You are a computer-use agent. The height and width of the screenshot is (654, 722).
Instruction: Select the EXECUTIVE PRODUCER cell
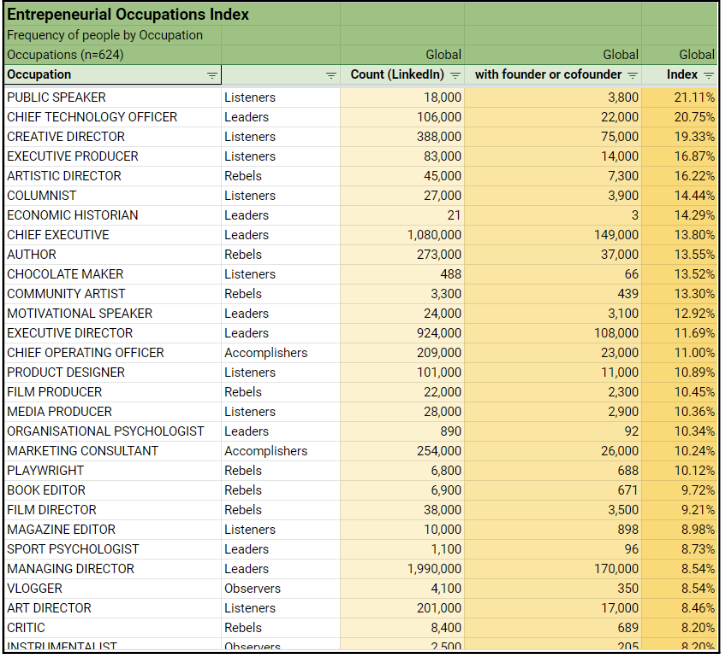113,156
